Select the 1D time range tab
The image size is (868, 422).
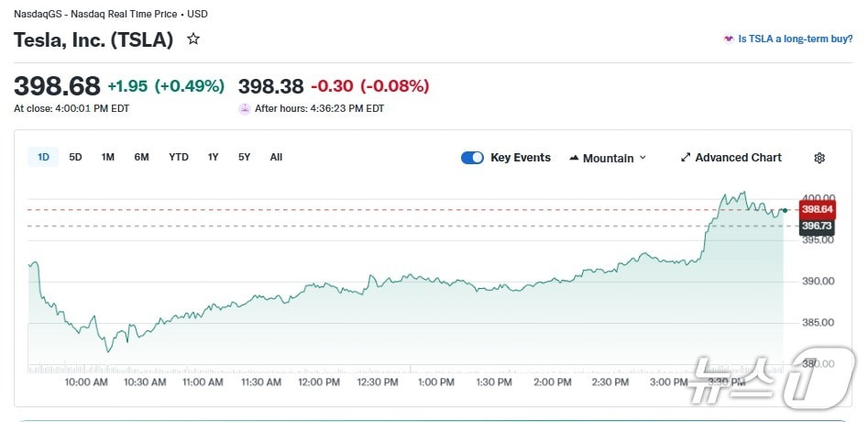pos(43,157)
